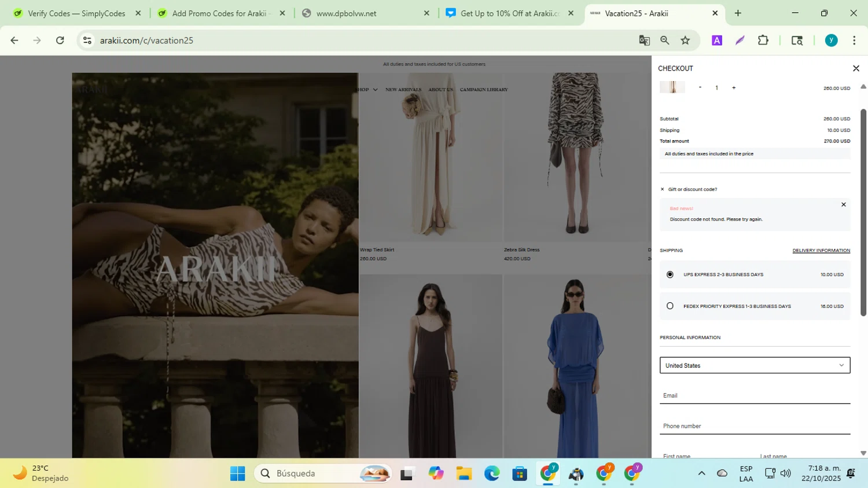Close the checkout panel
868x488 pixels.
tap(856, 68)
